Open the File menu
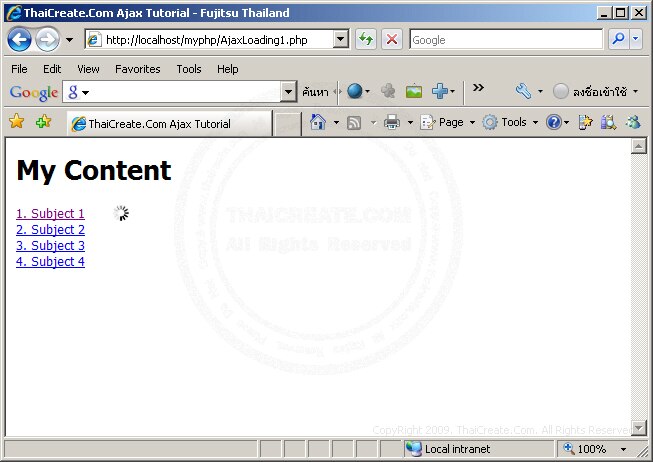Viewport: 653px width, 462px height. click(19, 69)
